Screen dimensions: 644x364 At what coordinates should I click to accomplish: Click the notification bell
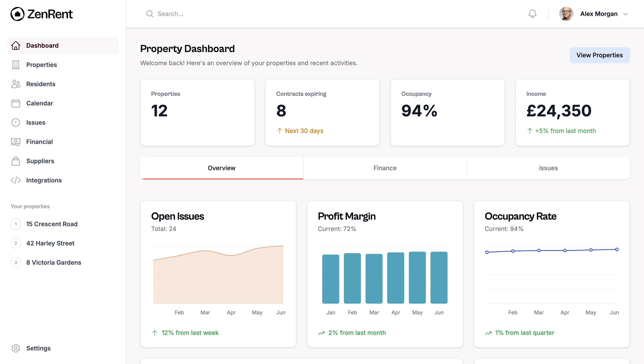tap(532, 14)
